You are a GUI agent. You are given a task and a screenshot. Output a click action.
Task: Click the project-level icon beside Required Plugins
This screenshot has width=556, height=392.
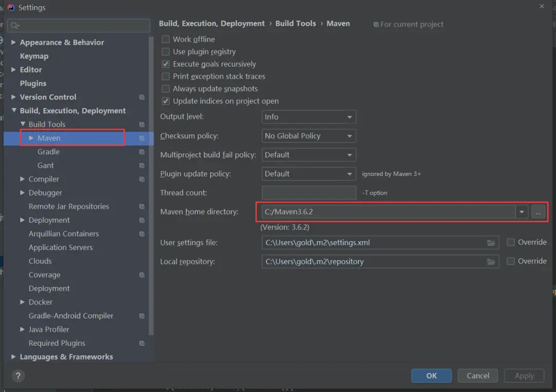(142, 343)
